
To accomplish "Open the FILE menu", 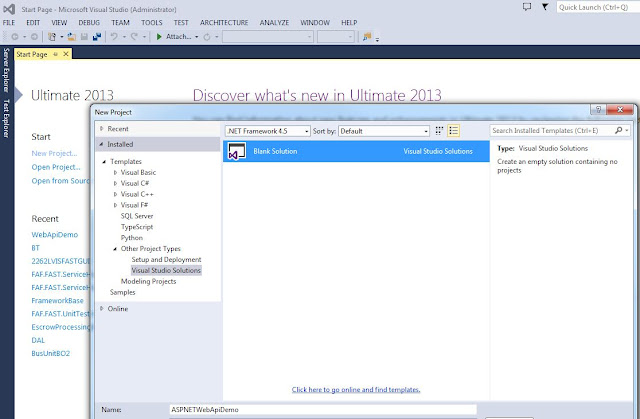I will coord(9,23).
